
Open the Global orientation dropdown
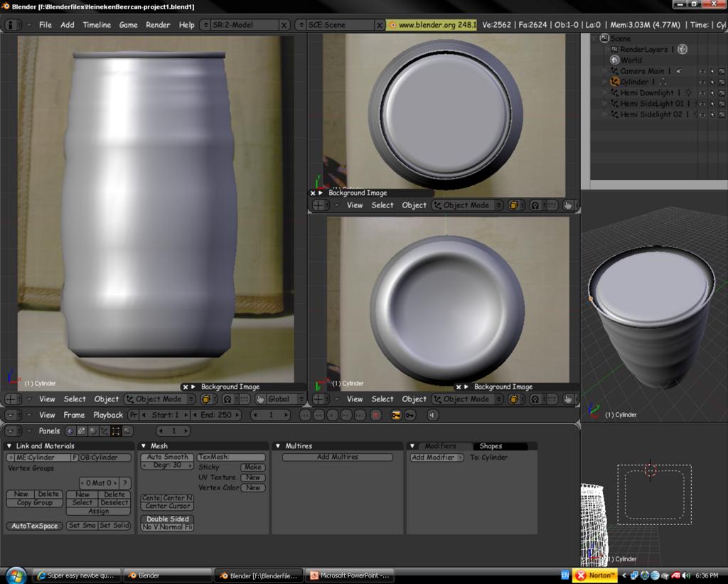[x=286, y=399]
